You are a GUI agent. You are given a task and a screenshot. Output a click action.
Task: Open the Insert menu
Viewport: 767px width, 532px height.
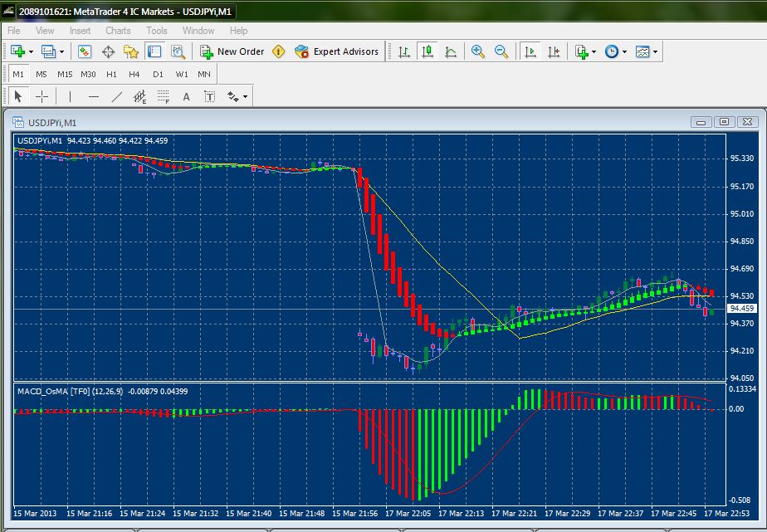click(x=81, y=31)
